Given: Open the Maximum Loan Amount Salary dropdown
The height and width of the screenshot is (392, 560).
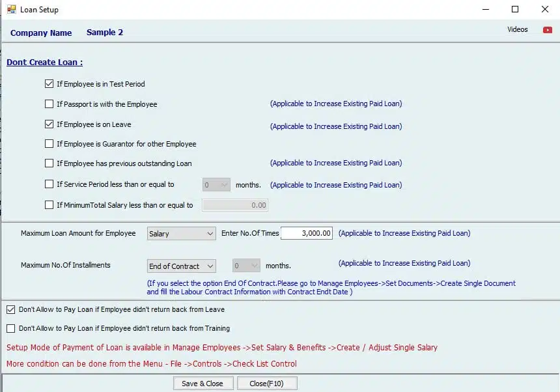Looking at the screenshot, I should click(x=182, y=234).
